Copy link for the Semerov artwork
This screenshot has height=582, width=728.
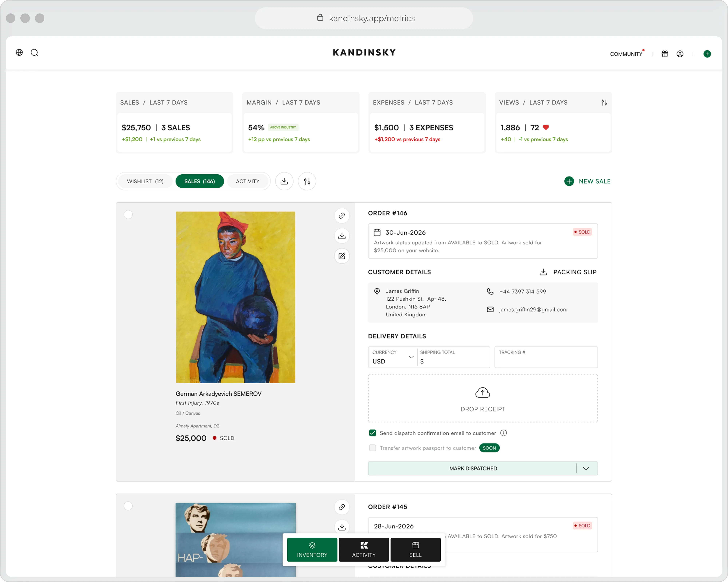(x=342, y=216)
